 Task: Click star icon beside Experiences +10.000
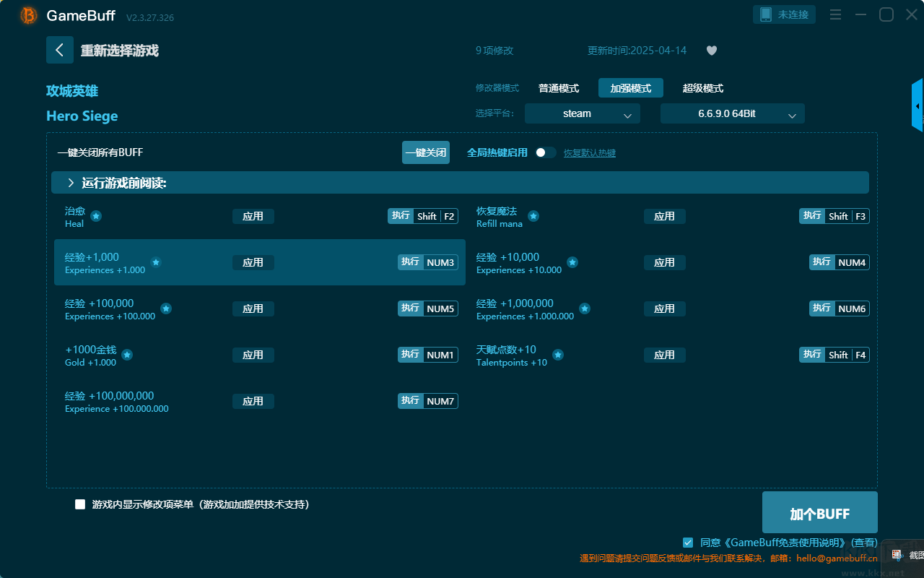tap(572, 262)
